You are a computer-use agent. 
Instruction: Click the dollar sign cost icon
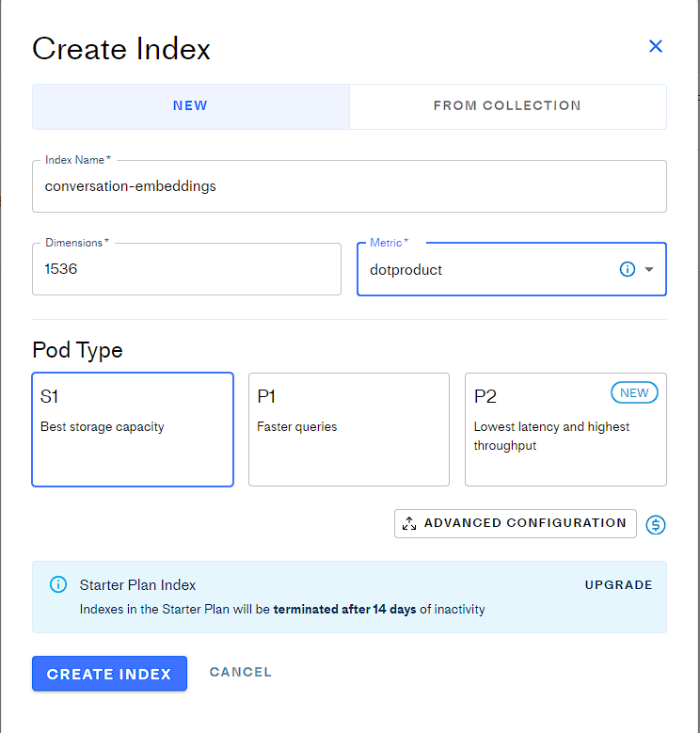click(x=656, y=525)
